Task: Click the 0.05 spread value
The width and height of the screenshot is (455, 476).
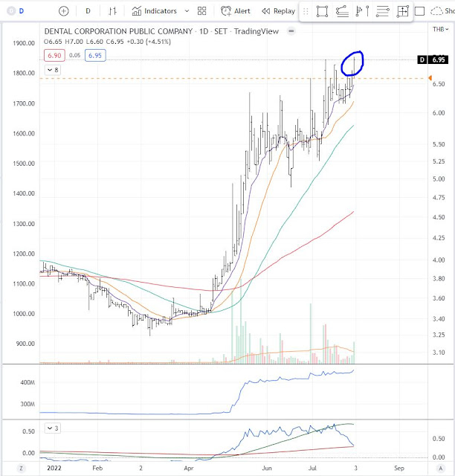Action: (74, 55)
